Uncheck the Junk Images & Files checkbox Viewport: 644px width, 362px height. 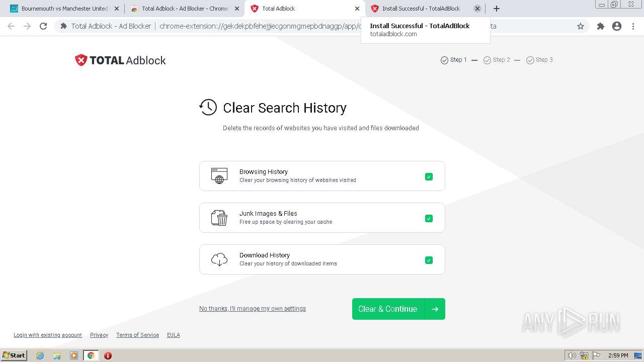pos(429,218)
